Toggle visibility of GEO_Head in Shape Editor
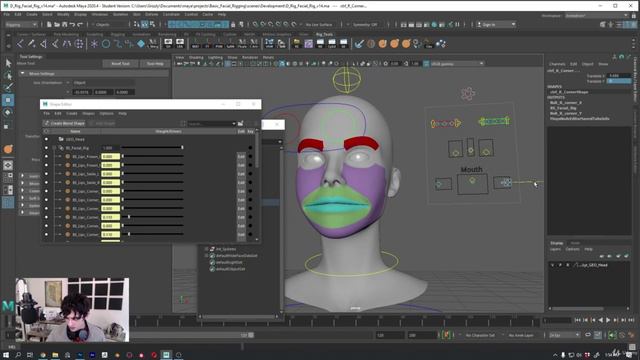Screen dimensions: 640x360 (46, 139)
